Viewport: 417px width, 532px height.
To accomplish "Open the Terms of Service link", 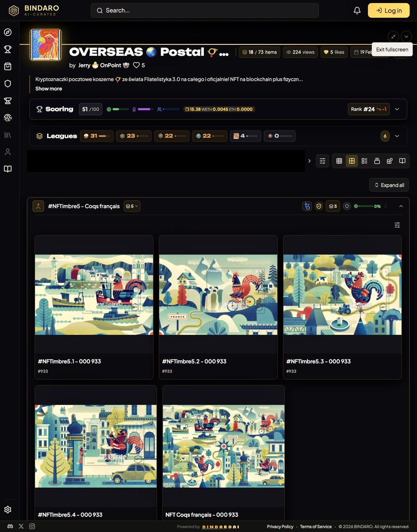I will [316, 527].
